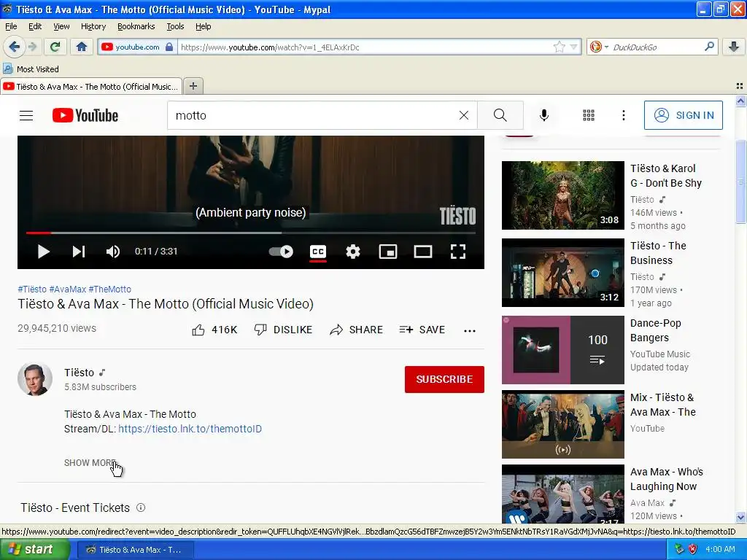This screenshot has height=560, width=747.
Task: Play the video with the play button
Action: [x=43, y=252]
